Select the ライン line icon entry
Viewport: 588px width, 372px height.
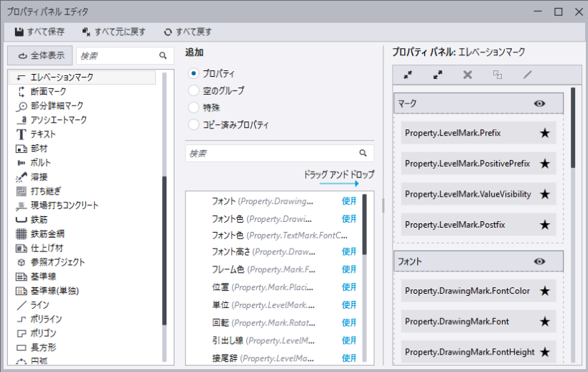tap(21, 305)
